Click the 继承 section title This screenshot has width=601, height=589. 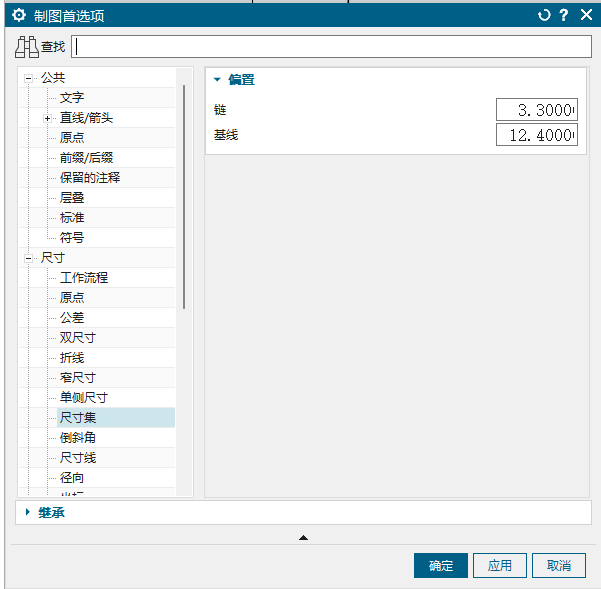[x=51, y=512]
